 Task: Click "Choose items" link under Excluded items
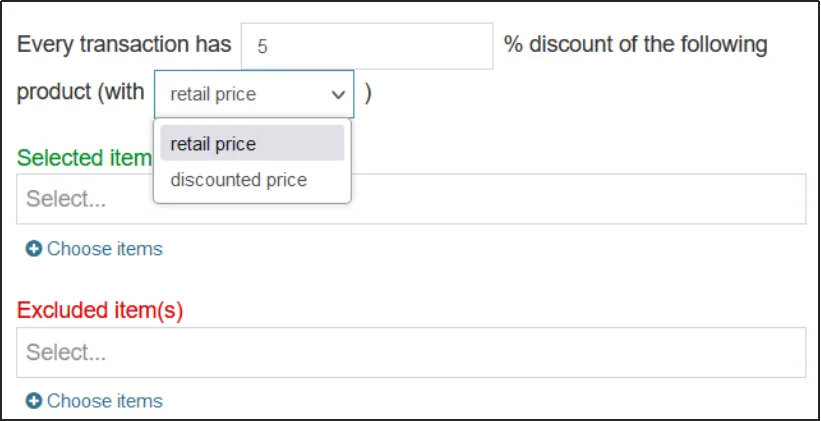[x=104, y=401]
